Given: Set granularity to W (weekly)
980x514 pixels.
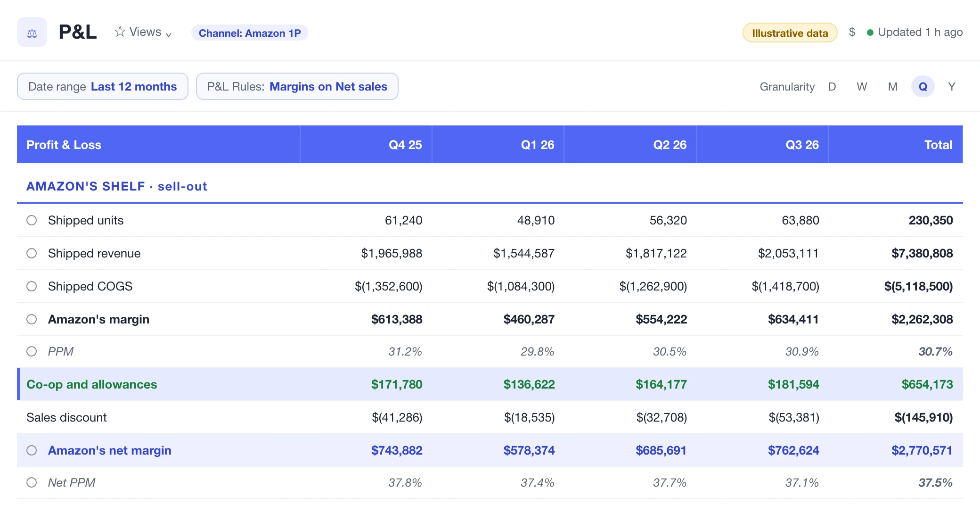Looking at the screenshot, I should (862, 87).
